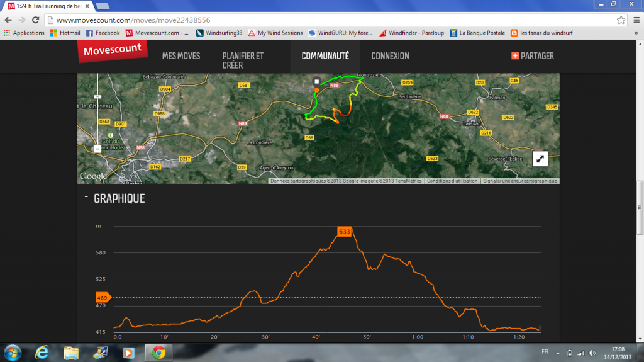Open the WindGURU bookmark

[340, 33]
